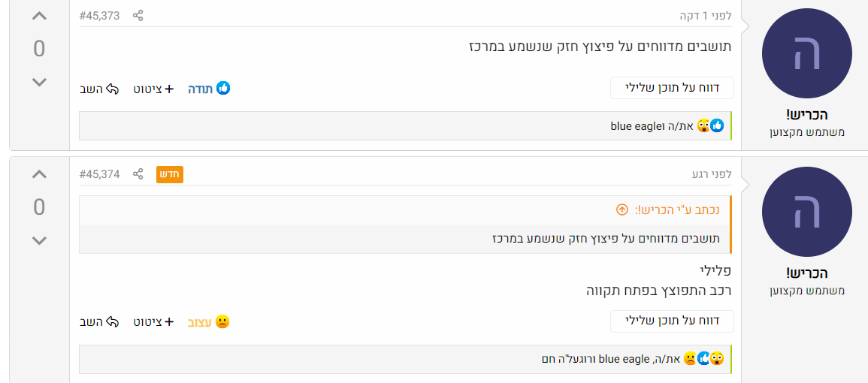Click השב reply on post #45,373
This screenshot has height=383, width=868.
[100, 89]
